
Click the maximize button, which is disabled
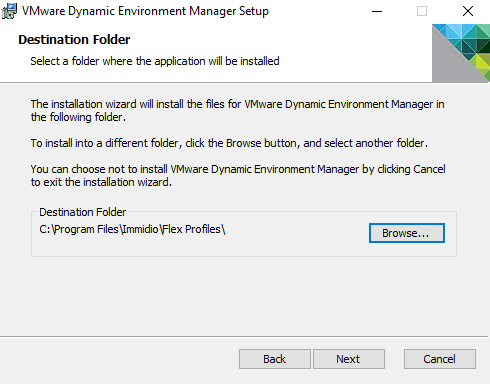422,11
